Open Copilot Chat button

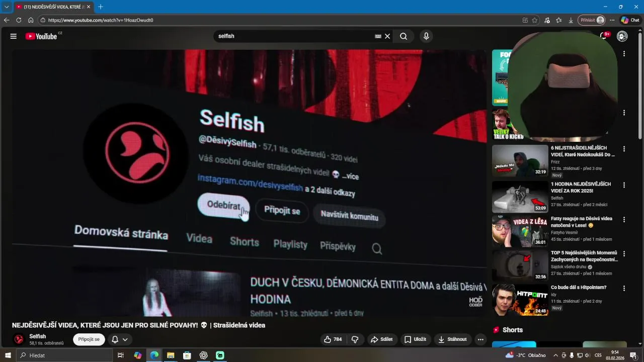tap(630, 20)
